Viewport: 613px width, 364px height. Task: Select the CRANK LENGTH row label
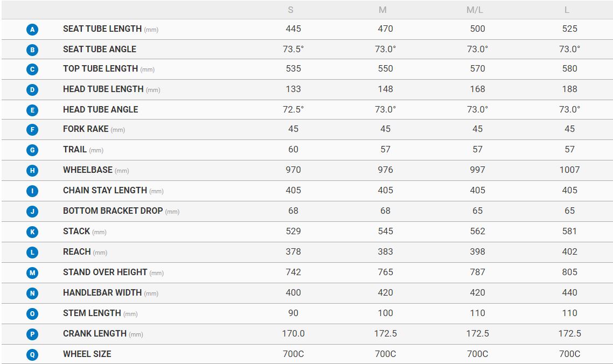tap(95, 334)
